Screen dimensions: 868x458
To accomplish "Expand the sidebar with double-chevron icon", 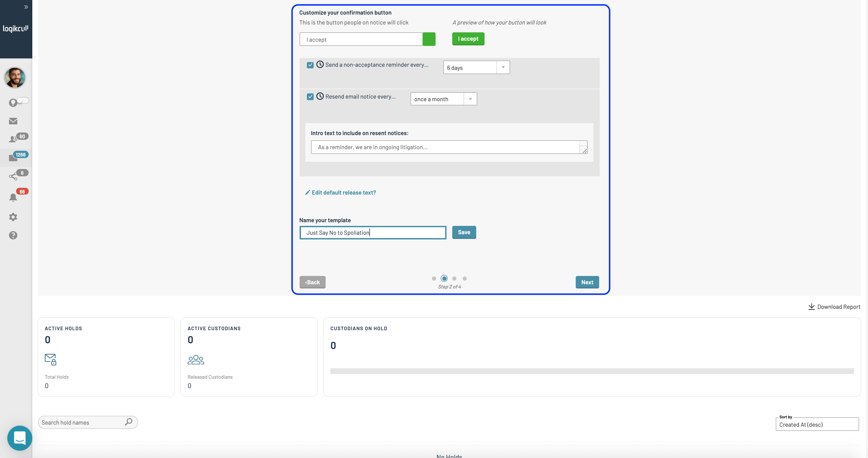I will (26, 7).
